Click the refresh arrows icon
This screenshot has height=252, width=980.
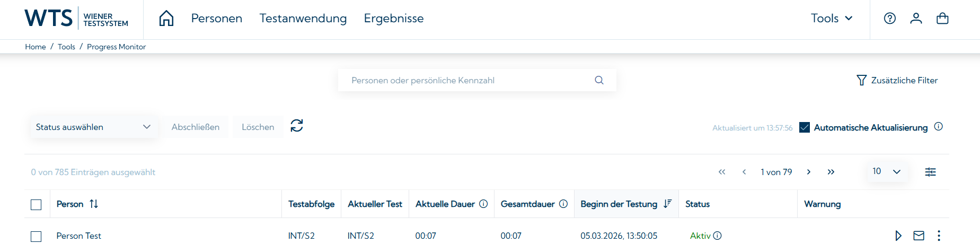[297, 126]
